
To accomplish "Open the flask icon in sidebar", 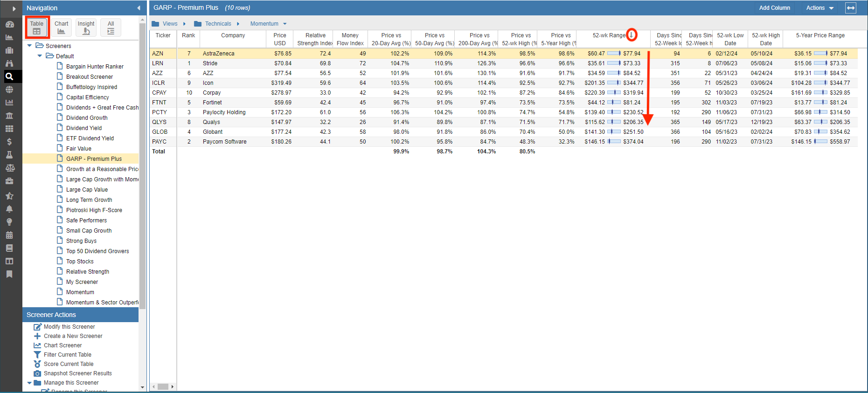I will coord(9,155).
